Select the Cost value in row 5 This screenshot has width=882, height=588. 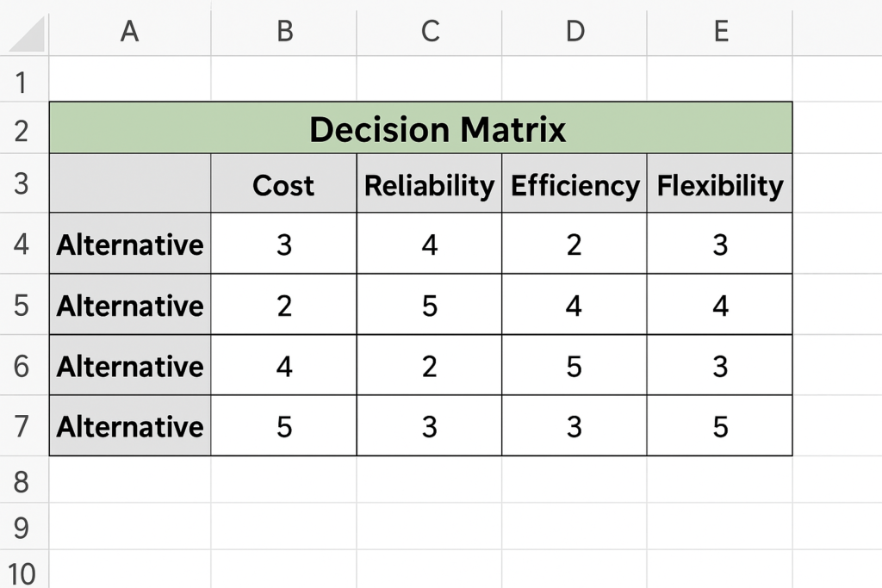(284, 306)
